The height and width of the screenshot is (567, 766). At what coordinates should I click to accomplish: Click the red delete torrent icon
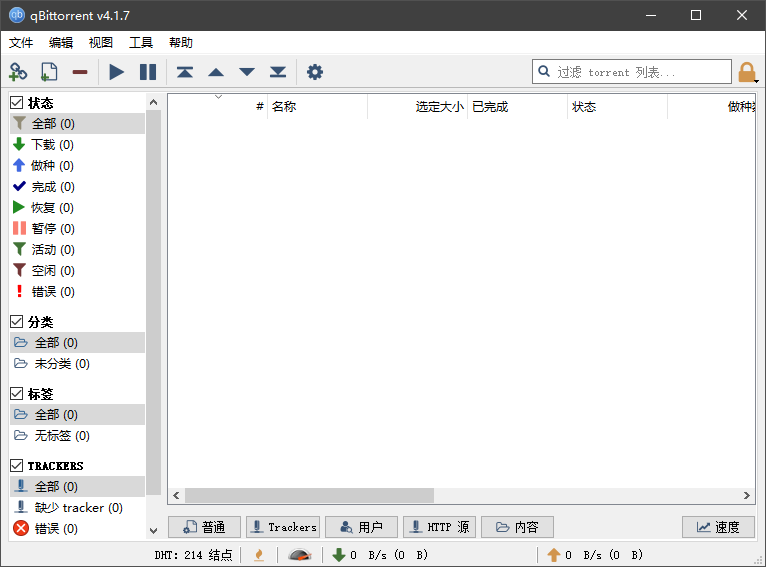click(x=80, y=72)
